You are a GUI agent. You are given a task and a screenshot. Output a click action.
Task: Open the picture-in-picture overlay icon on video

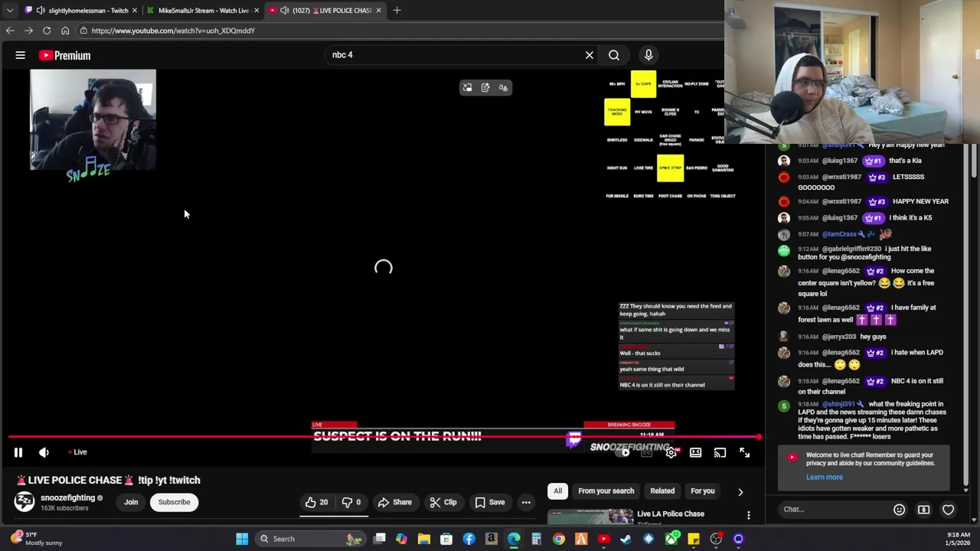coord(467,88)
